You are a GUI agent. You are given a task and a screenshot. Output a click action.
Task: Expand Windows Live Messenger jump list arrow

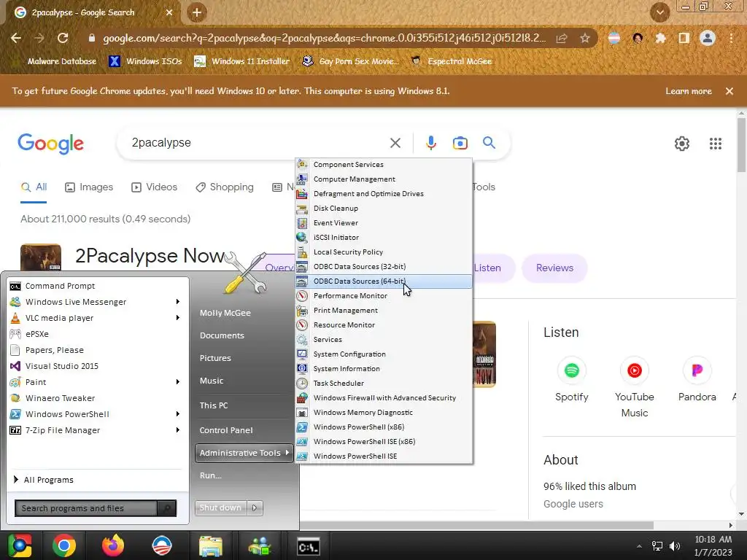(178, 302)
